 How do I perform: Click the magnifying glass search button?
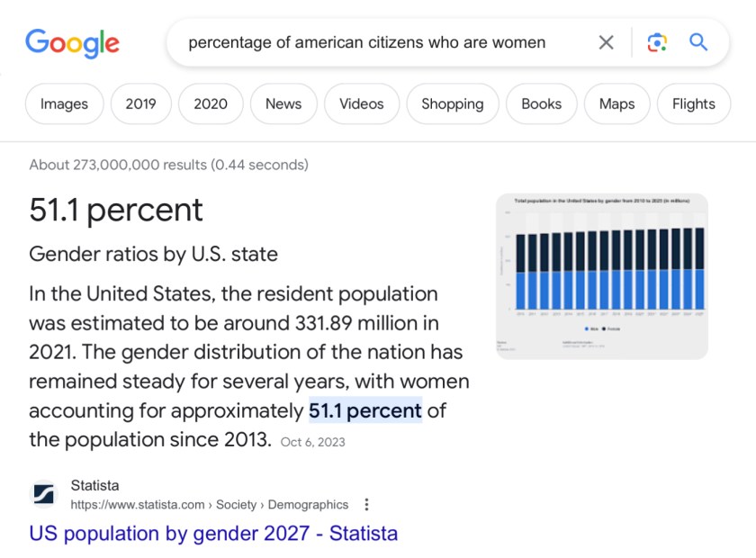(698, 42)
